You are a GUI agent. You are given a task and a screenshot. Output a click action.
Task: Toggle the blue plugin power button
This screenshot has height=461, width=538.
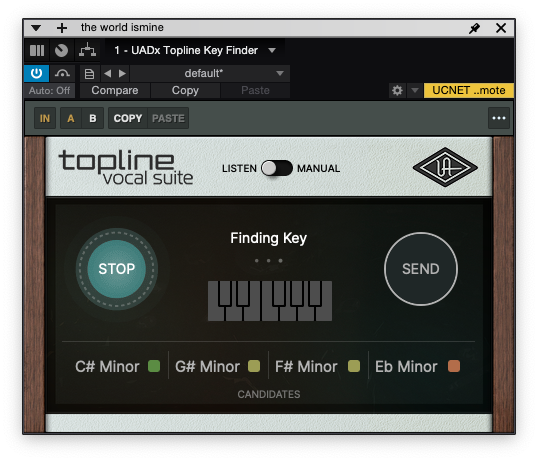pyautogui.click(x=36, y=73)
